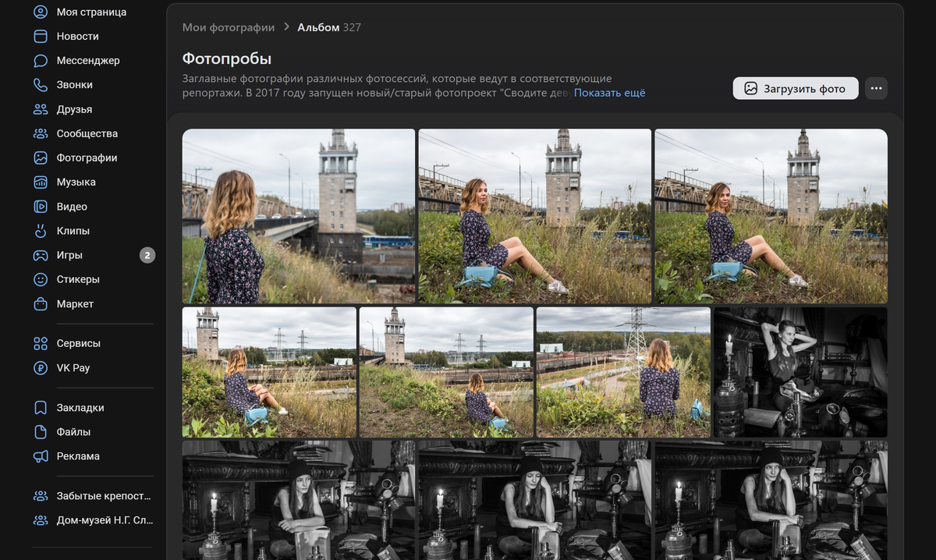936x560 pixels.
Task: Select Звонки in the sidebar
Action: pyautogui.click(x=74, y=84)
